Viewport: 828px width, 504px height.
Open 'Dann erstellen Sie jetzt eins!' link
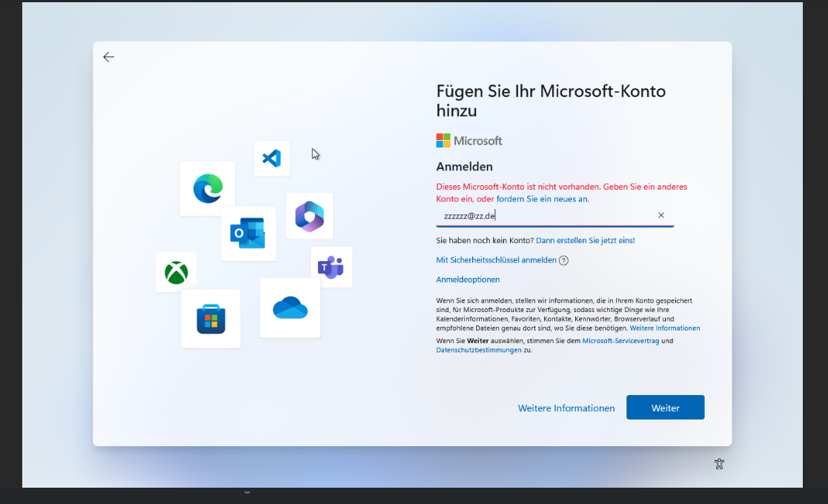(585, 240)
